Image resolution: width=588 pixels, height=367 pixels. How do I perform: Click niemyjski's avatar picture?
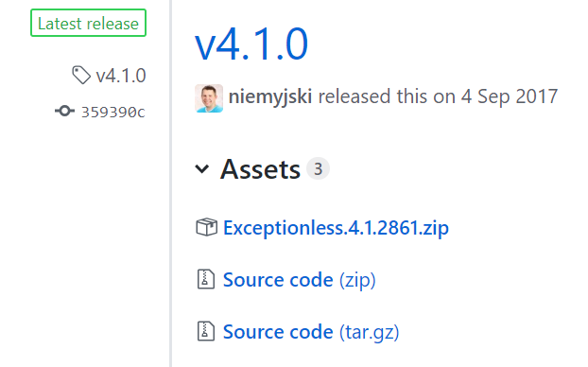(209, 98)
